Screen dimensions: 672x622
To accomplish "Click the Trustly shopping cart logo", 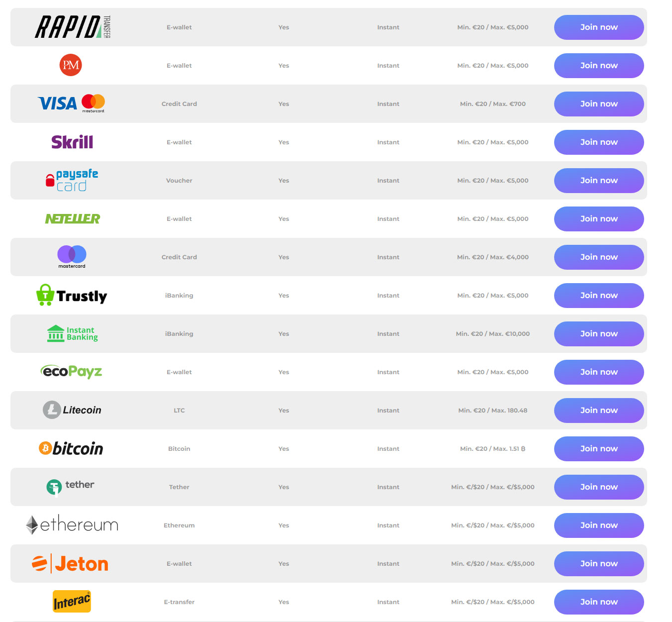I will pos(72,296).
